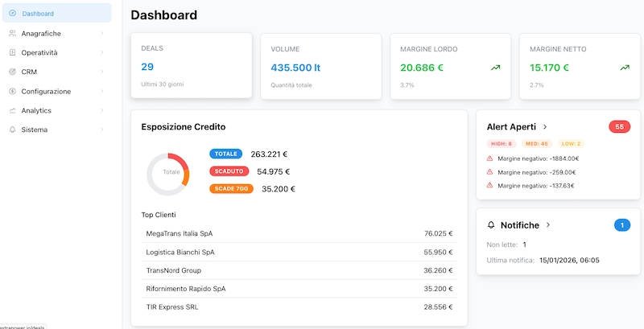
Task: Click the Margine Lordo trend arrow icon
Action: 496,68
